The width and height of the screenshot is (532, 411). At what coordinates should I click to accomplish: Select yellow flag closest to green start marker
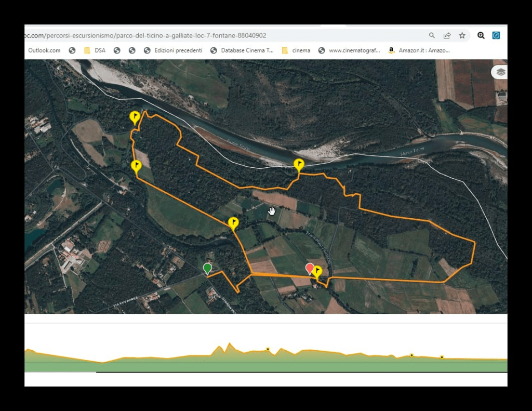point(233,223)
